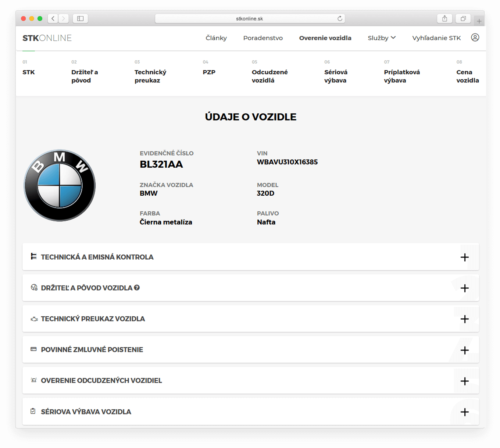Expand the Služby dropdown menu
Screen dimensions: 500x448
coord(382,38)
